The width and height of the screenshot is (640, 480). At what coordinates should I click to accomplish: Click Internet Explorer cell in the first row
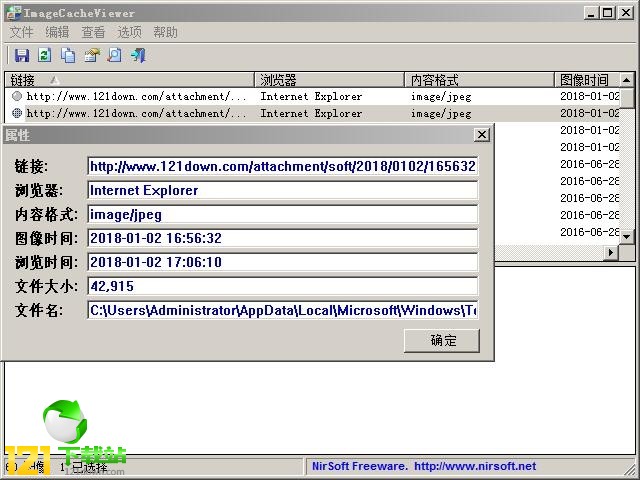311,96
